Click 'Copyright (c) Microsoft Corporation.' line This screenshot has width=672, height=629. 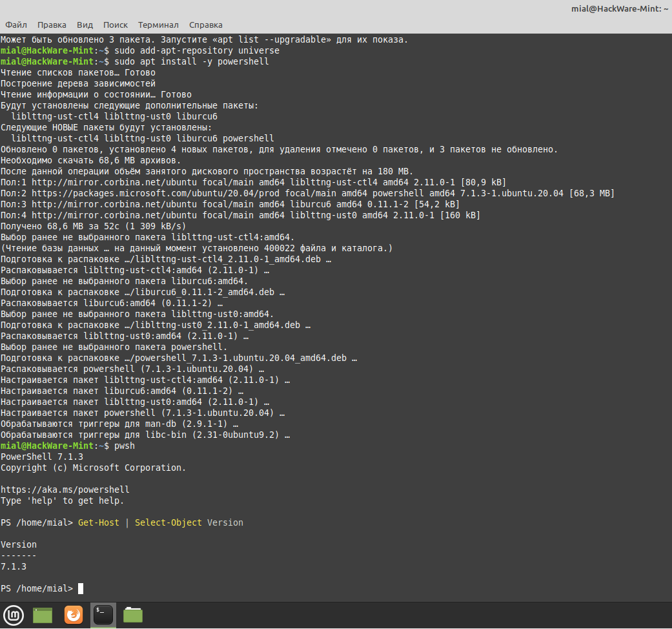94,468
